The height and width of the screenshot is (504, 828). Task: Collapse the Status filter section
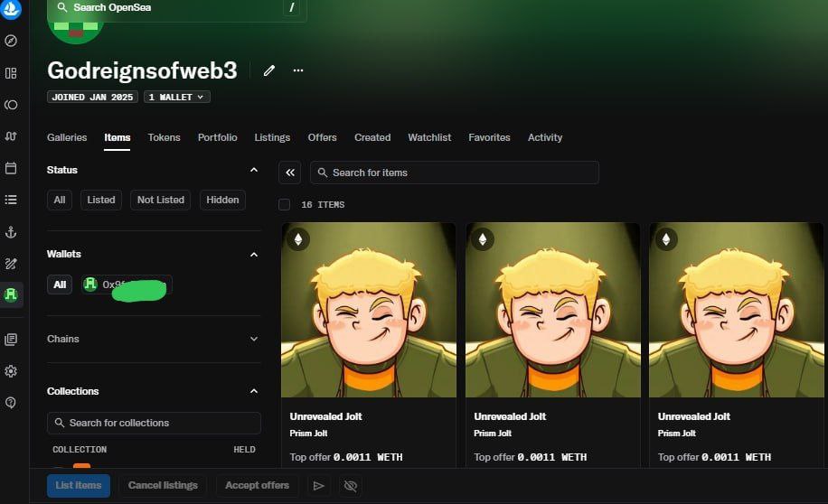[x=254, y=170]
